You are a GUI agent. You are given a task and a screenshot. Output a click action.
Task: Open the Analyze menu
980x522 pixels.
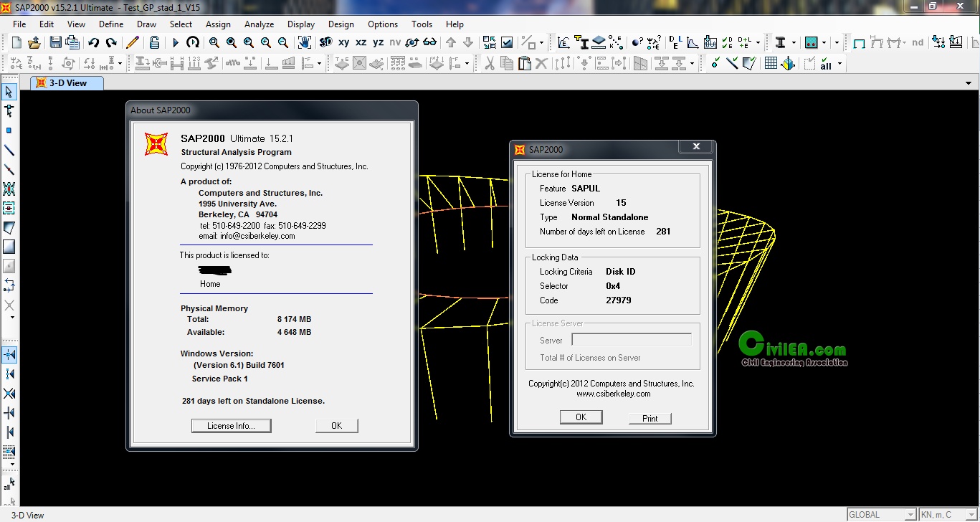[x=259, y=24]
